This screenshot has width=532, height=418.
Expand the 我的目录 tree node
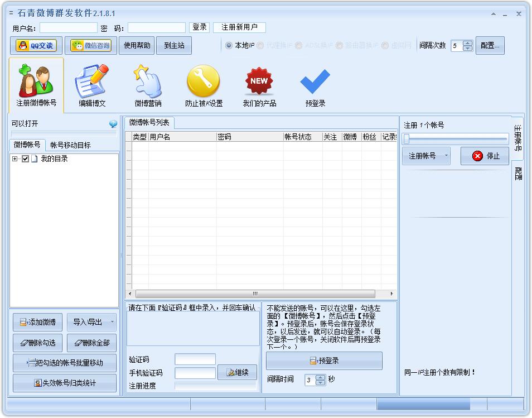click(x=14, y=158)
